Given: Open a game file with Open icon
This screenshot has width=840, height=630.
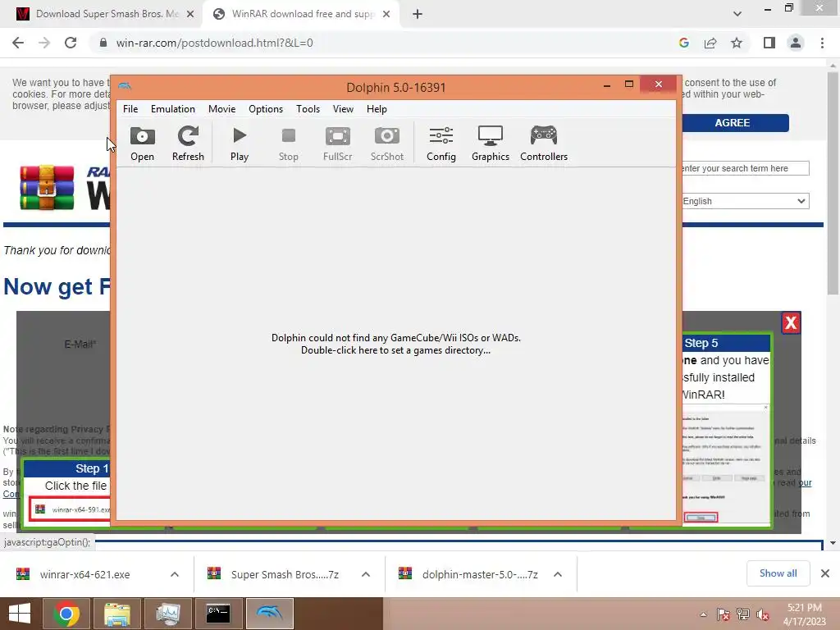Looking at the screenshot, I should pos(142,143).
